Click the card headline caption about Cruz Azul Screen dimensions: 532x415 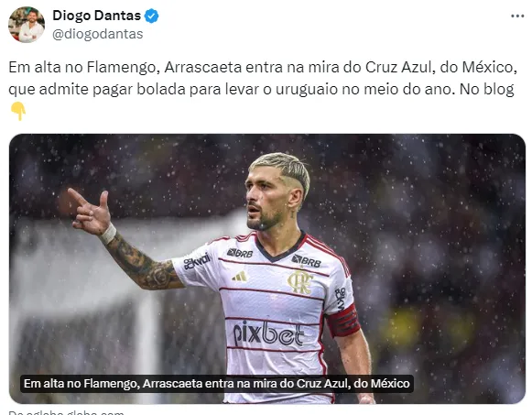(x=217, y=384)
